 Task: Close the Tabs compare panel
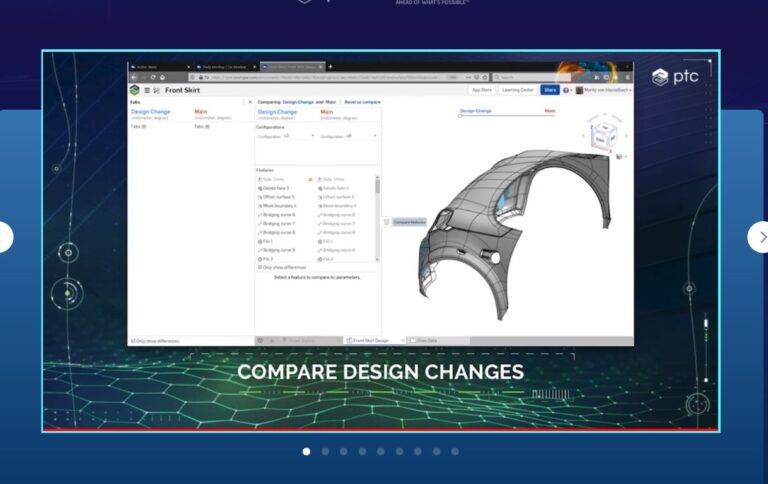click(250, 102)
